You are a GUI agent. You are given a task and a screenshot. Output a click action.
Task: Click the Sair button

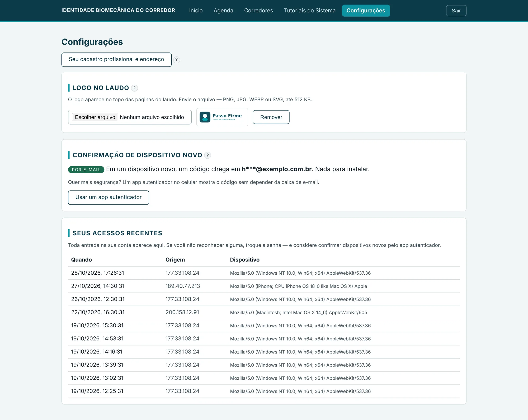456,11
